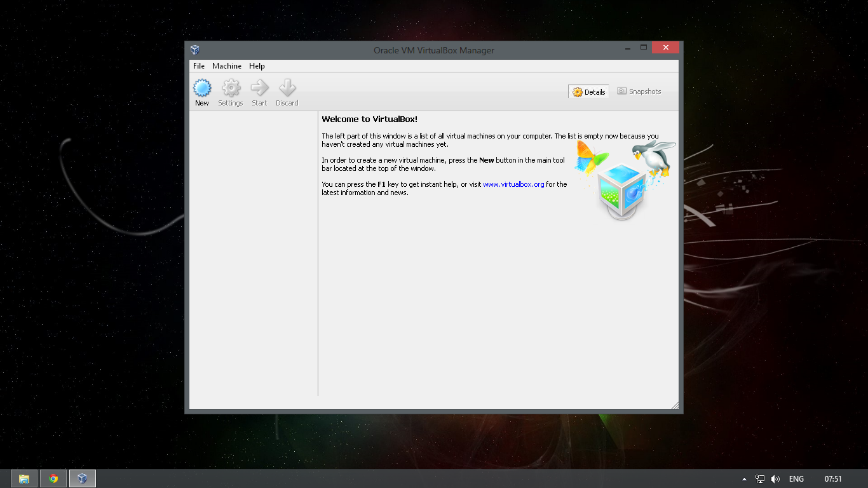Open VirtualBox from the taskbar

(x=82, y=478)
